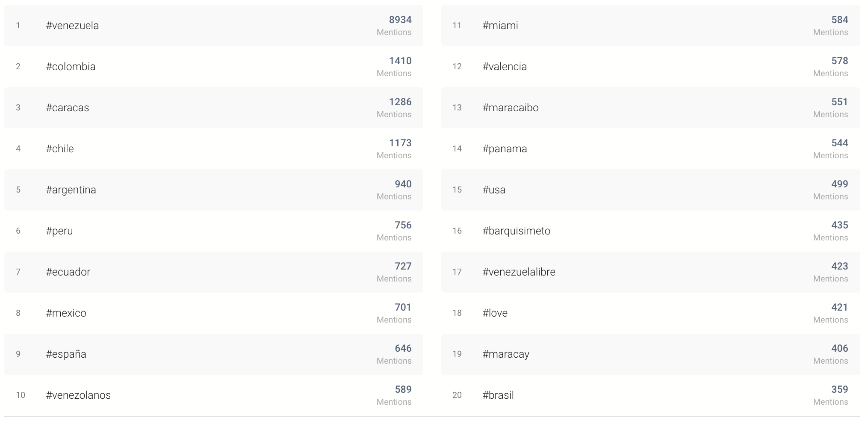Click the #españa hashtag
The height and width of the screenshot is (421, 868).
pyautogui.click(x=66, y=354)
